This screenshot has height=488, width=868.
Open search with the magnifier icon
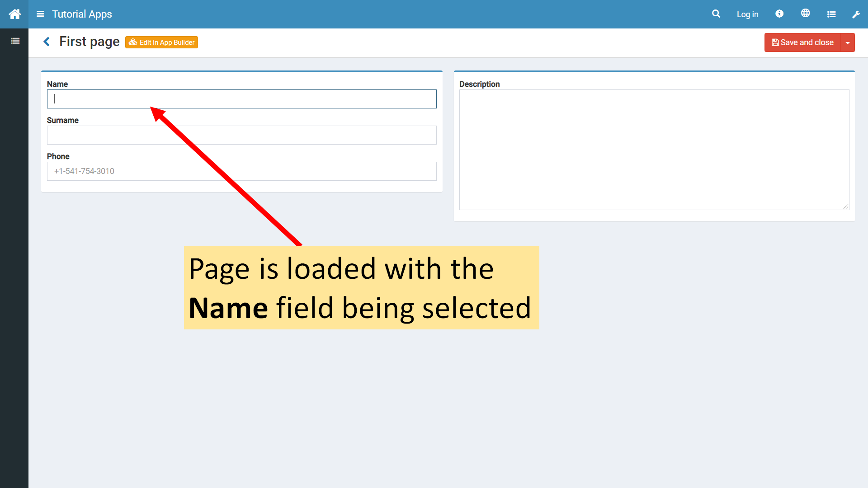click(x=716, y=14)
